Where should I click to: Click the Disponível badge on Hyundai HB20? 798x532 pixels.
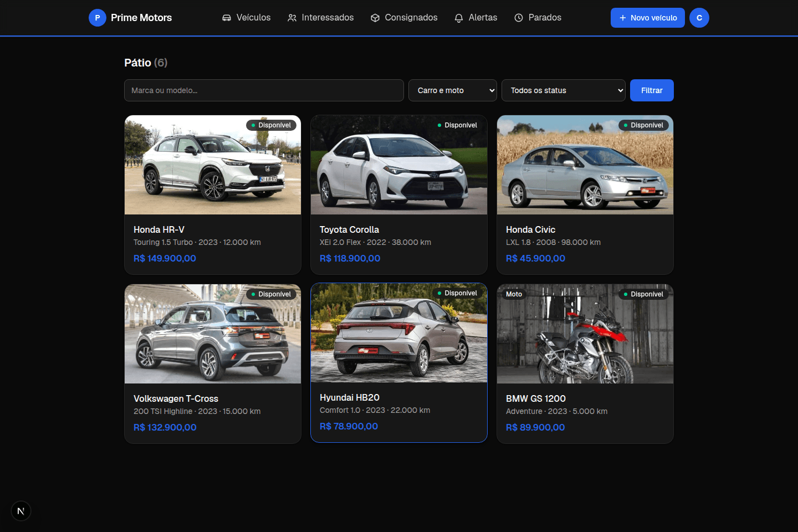pyautogui.click(x=457, y=293)
